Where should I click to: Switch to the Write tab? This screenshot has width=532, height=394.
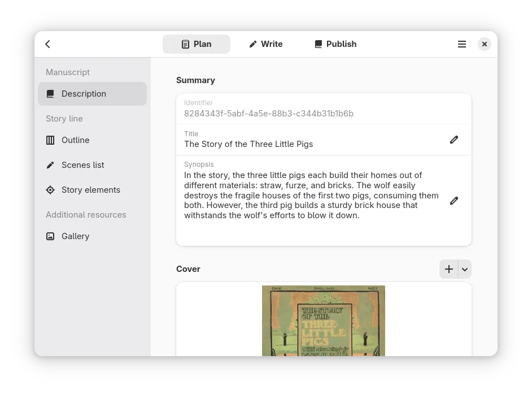pos(265,44)
